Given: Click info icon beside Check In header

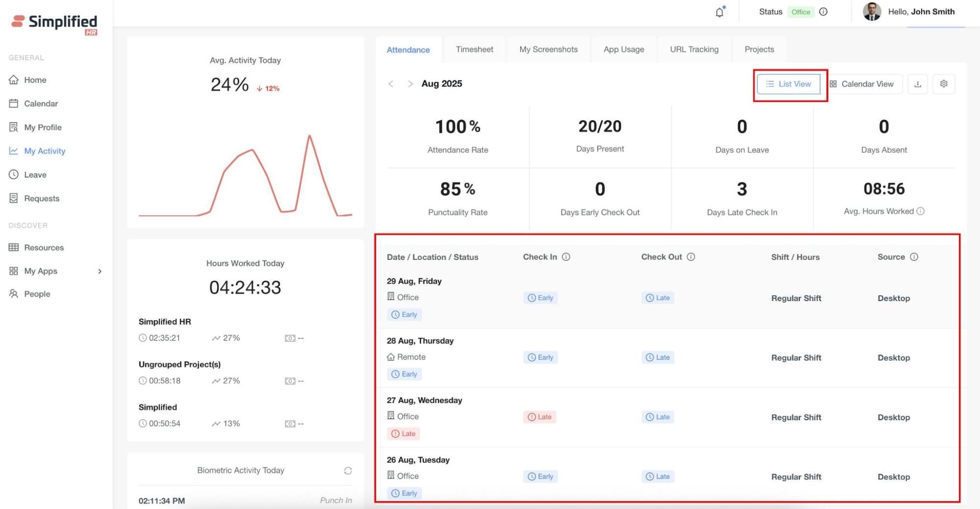Looking at the screenshot, I should [x=566, y=257].
